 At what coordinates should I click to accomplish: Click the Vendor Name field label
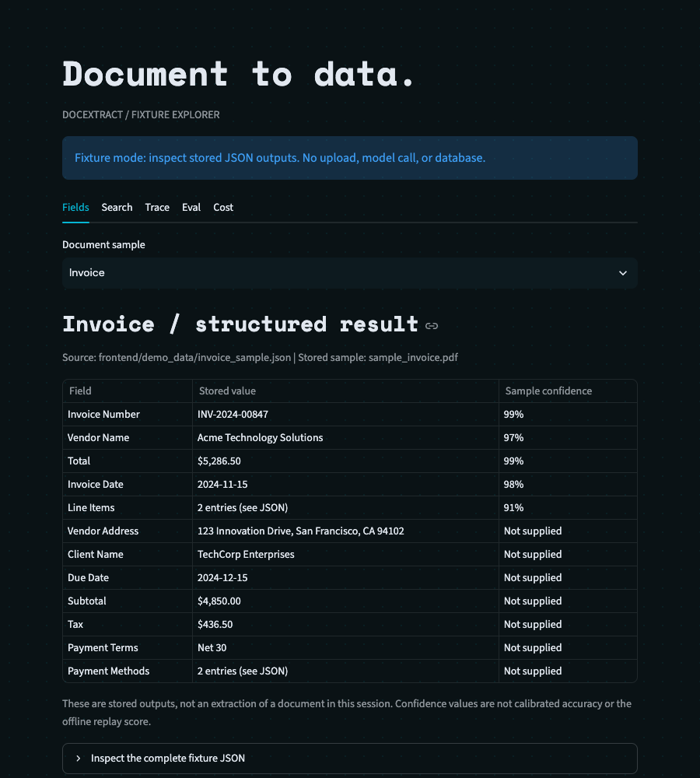pyautogui.click(x=98, y=437)
